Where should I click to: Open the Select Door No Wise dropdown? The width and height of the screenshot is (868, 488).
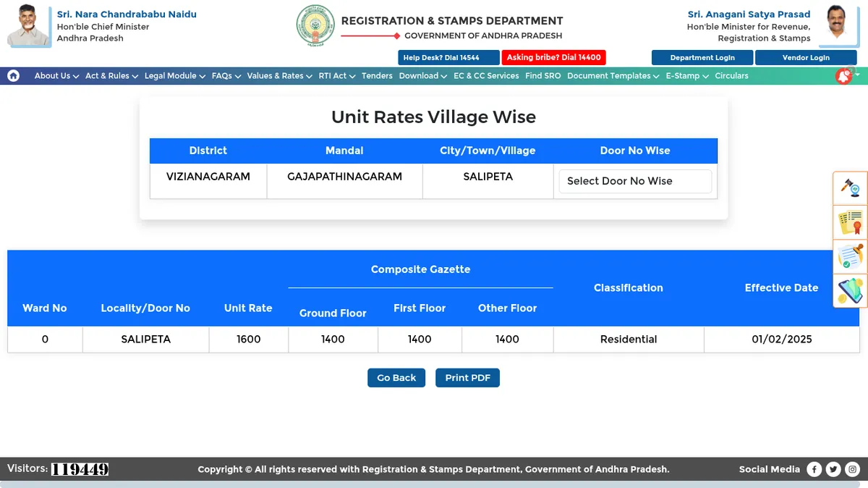click(x=634, y=181)
